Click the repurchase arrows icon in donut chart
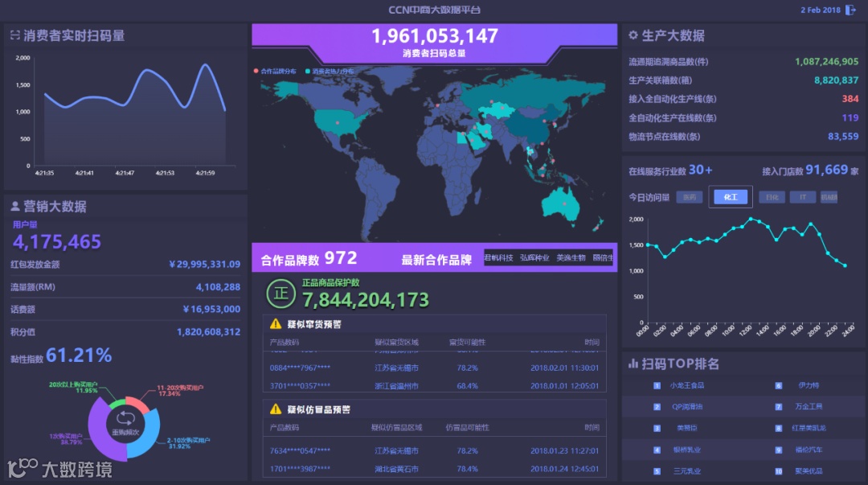Viewport: 868px width, 485px height. tap(125, 418)
